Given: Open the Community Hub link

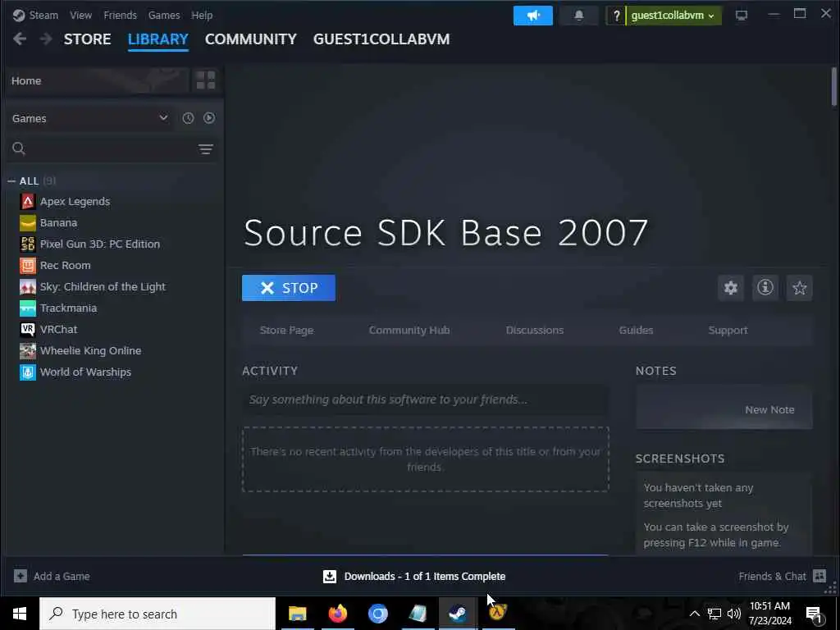Looking at the screenshot, I should [409, 330].
